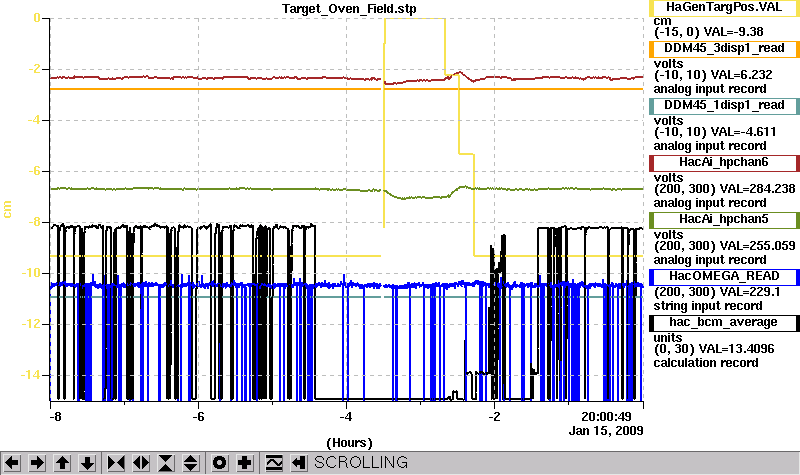Select hac_bcm_average legend entry
Screen dimensions: 800x475
pyautogui.click(x=724, y=323)
